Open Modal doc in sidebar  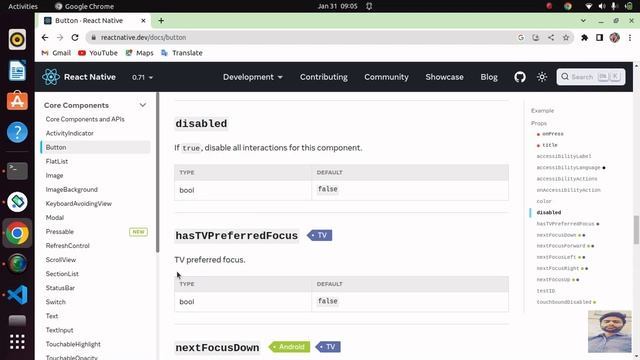[55, 218]
